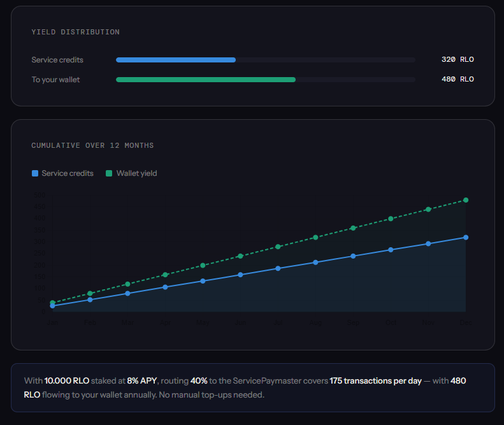Click the Yield Distribution heading
Viewport: 504px width, 425px height.
tap(76, 32)
